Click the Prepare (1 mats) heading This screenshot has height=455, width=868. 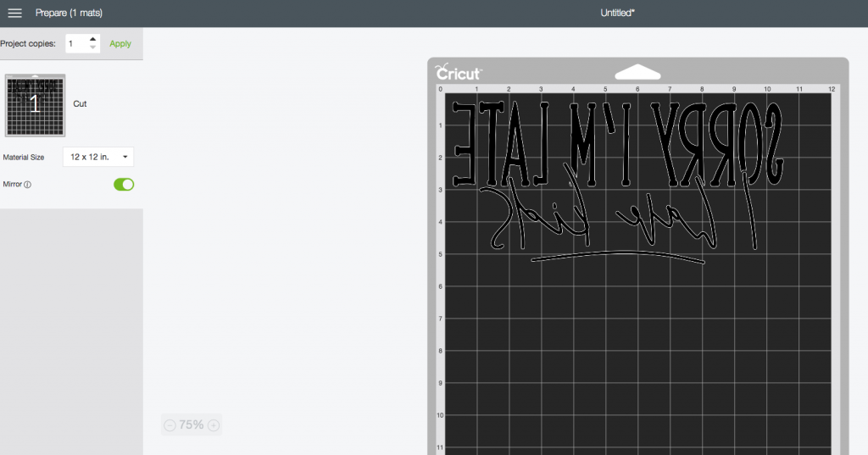[x=69, y=13]
